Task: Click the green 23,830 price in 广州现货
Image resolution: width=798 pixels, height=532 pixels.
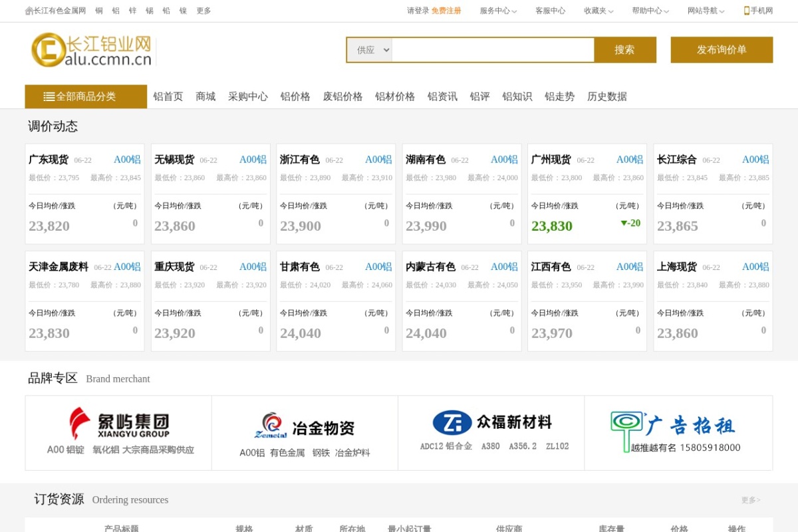Action: point(552,226)
